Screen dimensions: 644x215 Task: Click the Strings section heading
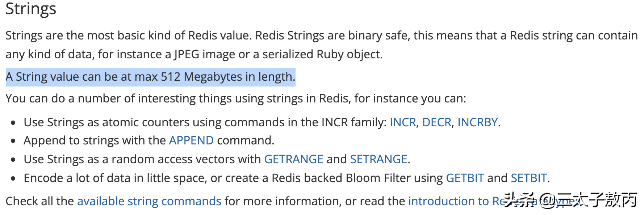(x=31, y=9)
